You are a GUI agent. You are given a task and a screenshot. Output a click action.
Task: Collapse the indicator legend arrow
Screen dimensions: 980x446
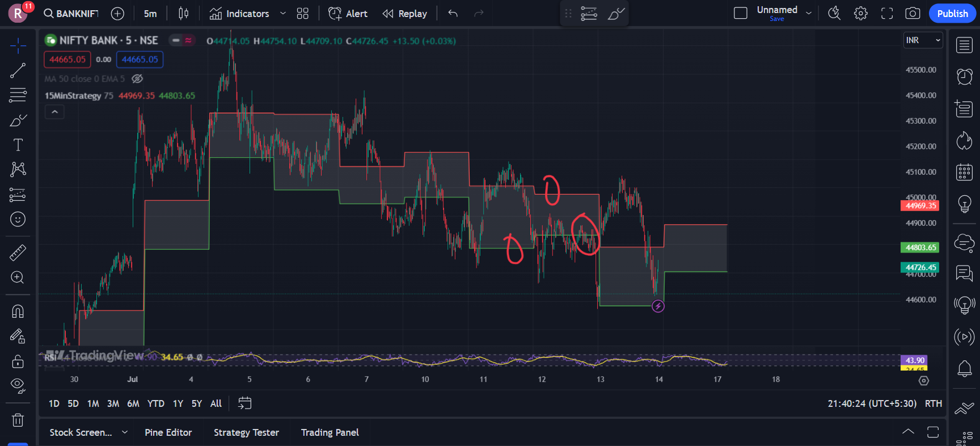(x=54, y=112)
